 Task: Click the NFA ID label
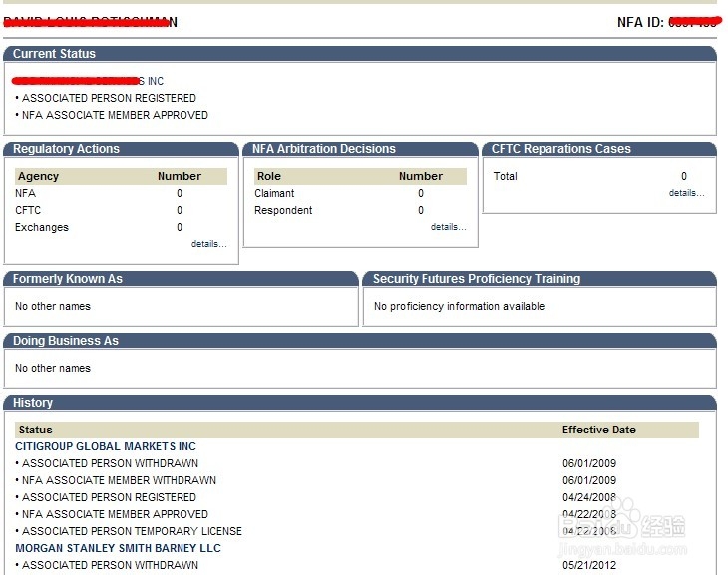click(x=640, y=22)
